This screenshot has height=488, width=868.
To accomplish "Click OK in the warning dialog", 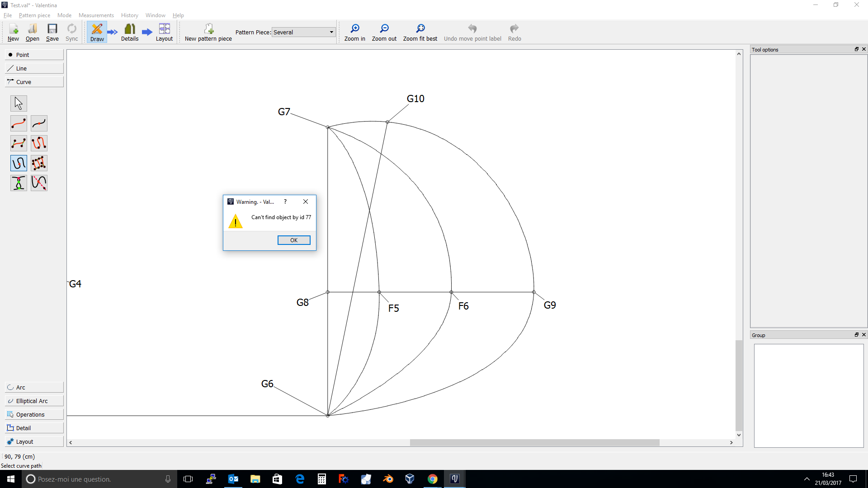I will [x=294, y=240].
